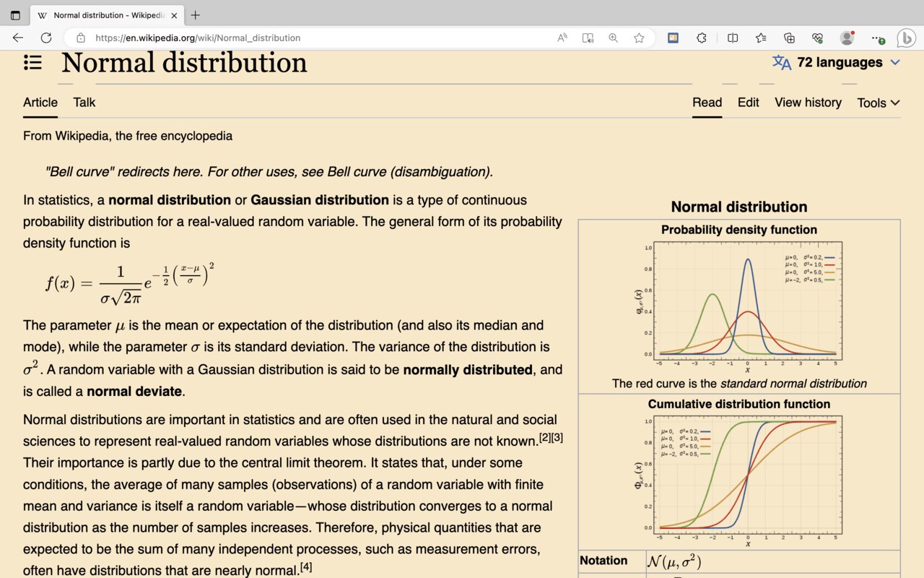Viewport: 924px width, 578px height.
Task: Open Collections panel
Action: pyautogui.click(x=789, y=38)
